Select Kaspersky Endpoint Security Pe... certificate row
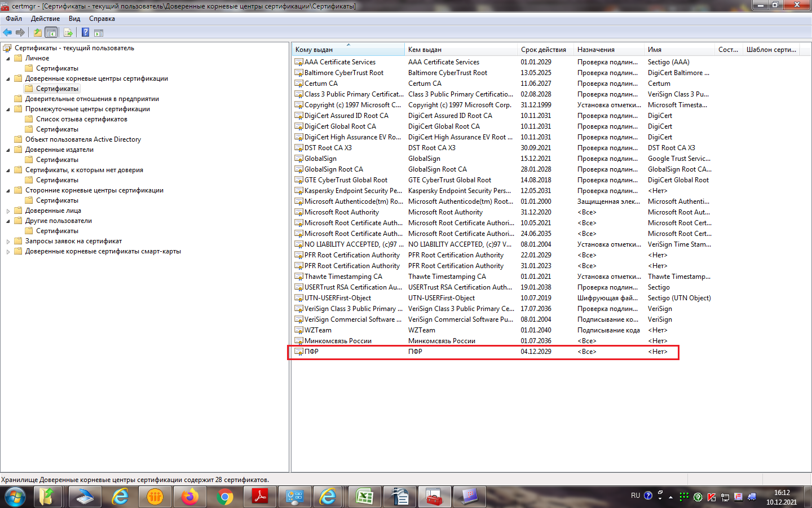 coord(353,191)
